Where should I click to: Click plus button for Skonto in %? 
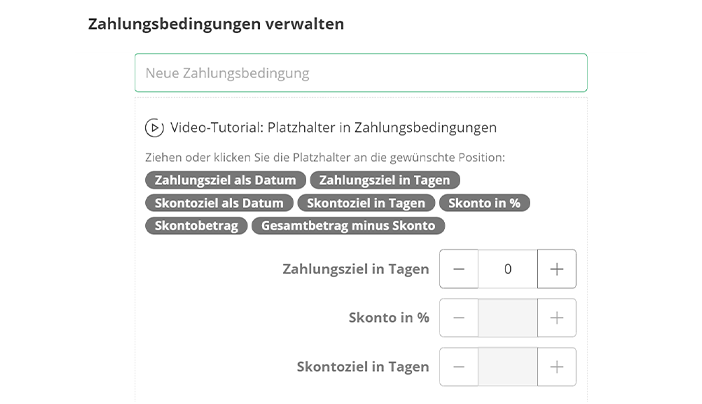pos(556,318)
